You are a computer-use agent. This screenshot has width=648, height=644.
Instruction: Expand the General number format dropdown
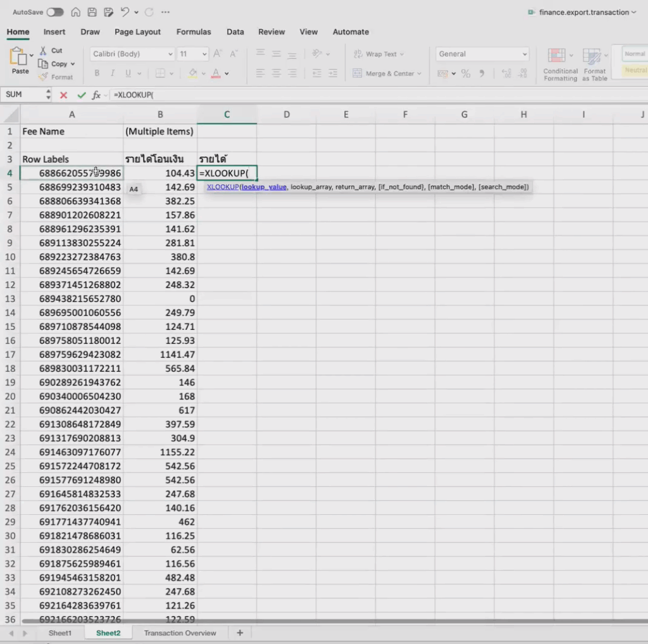coord(524,54)
